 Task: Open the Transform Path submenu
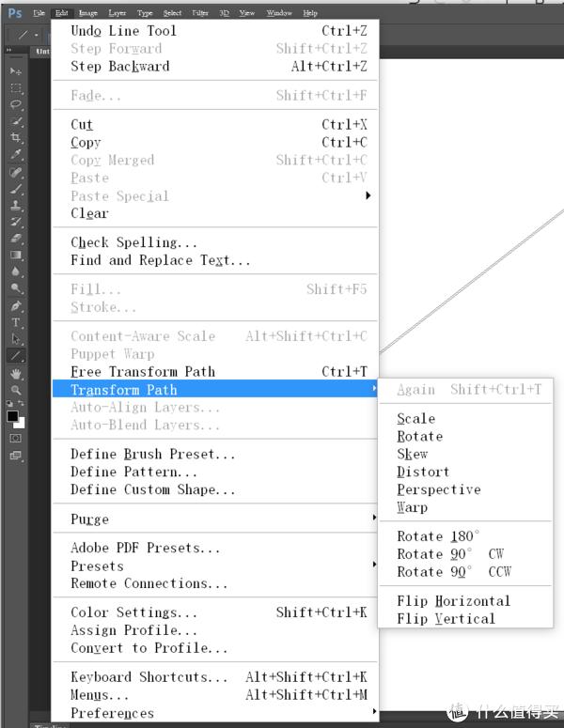[215, 389]
